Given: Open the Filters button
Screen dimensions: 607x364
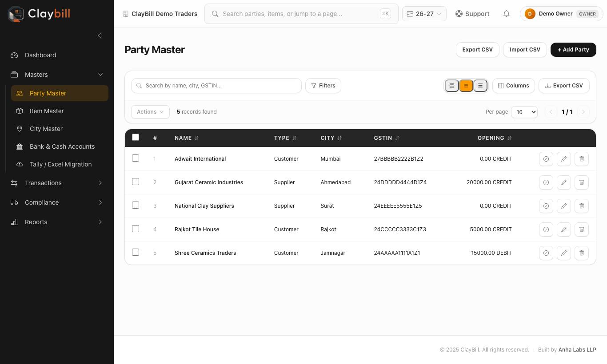Looking at the screenshot, I should point(323,86).
